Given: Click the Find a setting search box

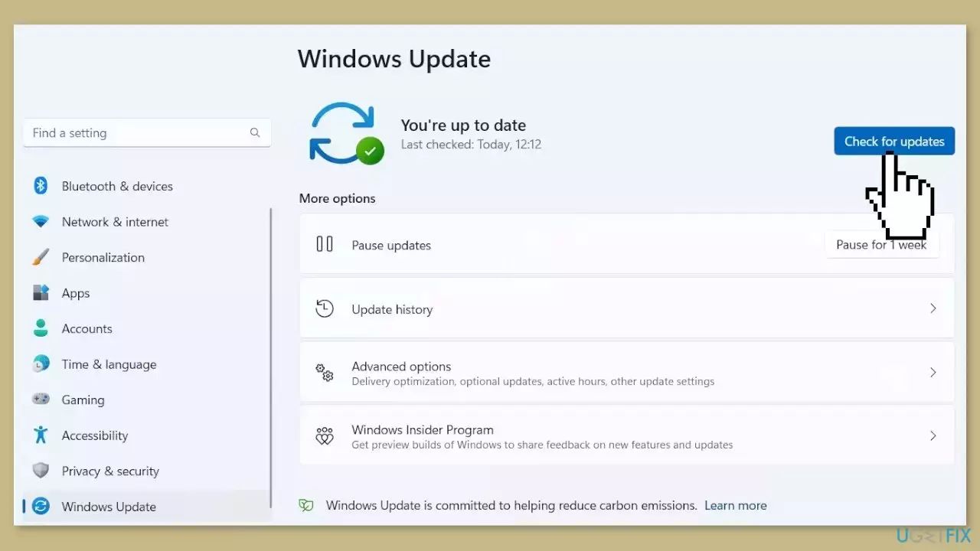Looking at the screenshot, I should coord(138,133).
